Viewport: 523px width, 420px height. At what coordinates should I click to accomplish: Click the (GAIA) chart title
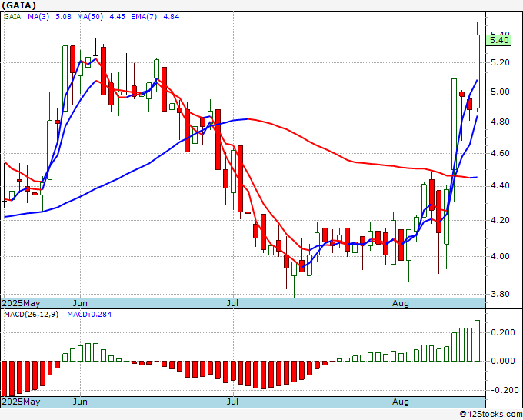point(18,5)
